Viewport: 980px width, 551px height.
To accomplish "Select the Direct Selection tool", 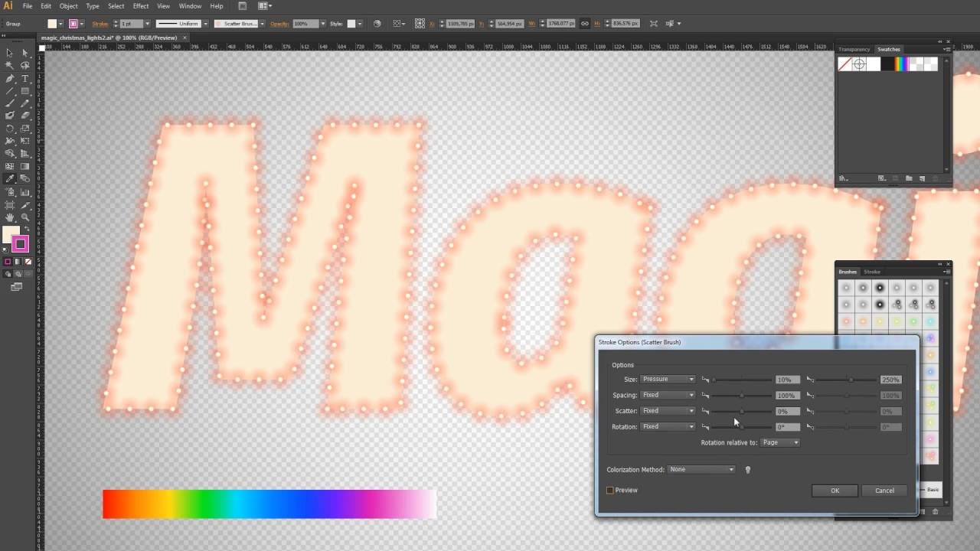I will pyautogui.click(x=24, y=53).
